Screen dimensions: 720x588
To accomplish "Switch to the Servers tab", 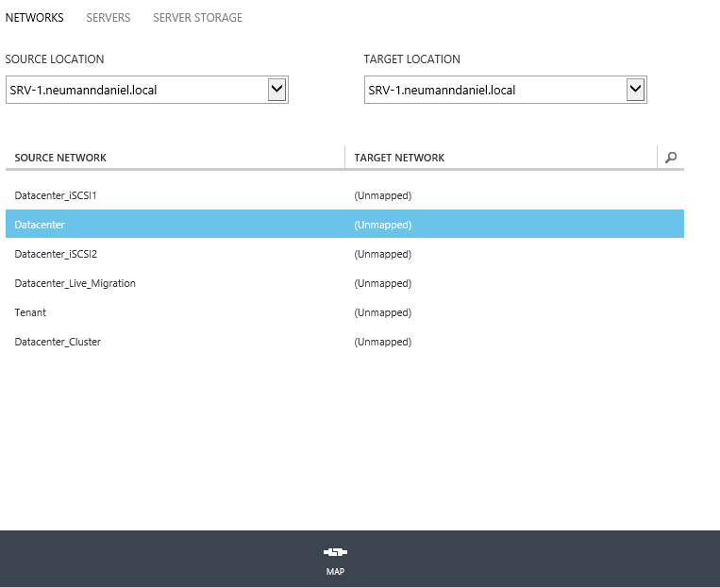I will tap(109, 18).
